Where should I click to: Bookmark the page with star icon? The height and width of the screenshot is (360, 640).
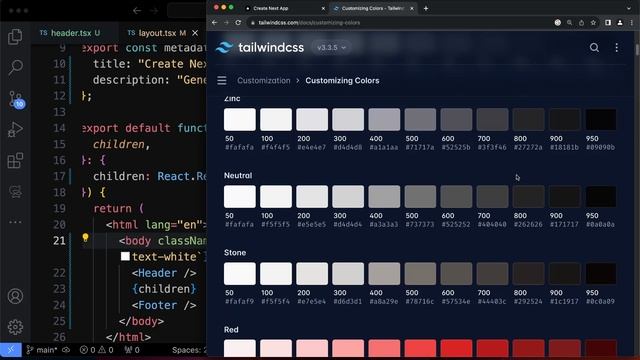pyautogui.click(x=593, y=23)
